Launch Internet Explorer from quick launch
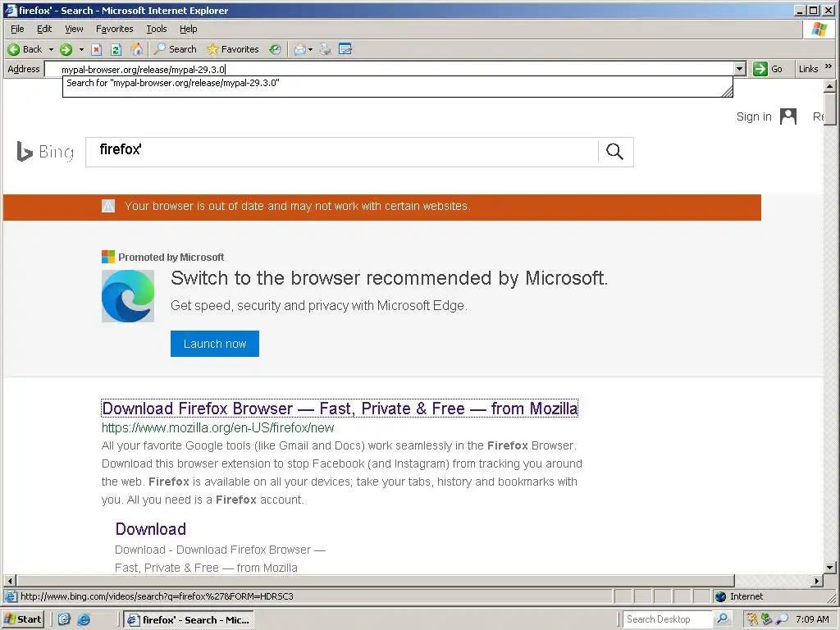The image size is (840, 630). coord(84,619)
